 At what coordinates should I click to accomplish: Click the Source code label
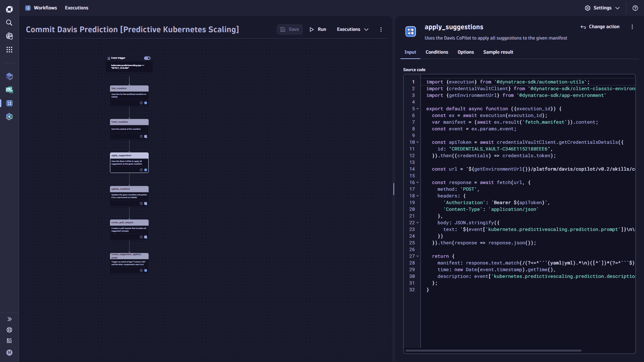tap(414, 70)
